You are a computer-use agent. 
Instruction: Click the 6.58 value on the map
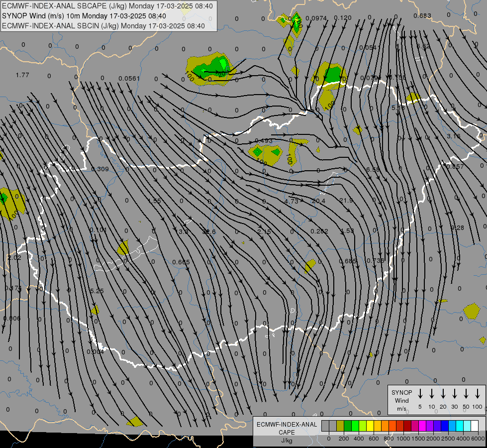373,169
